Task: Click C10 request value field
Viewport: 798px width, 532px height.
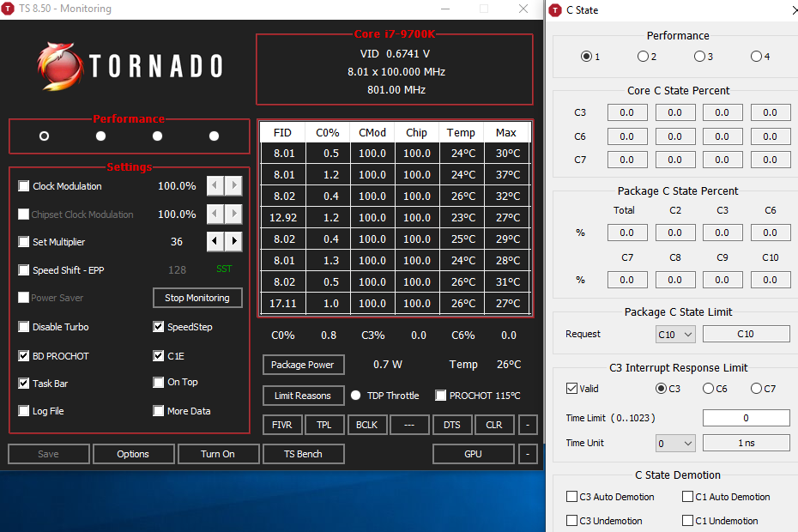Action: click(x=747, y=334)
